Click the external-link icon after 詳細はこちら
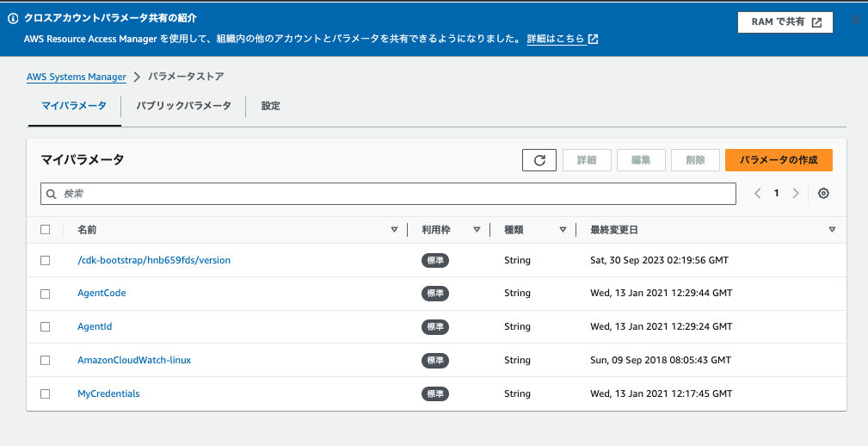Screen dimensions: 868x446 click(x=593, y=39)
